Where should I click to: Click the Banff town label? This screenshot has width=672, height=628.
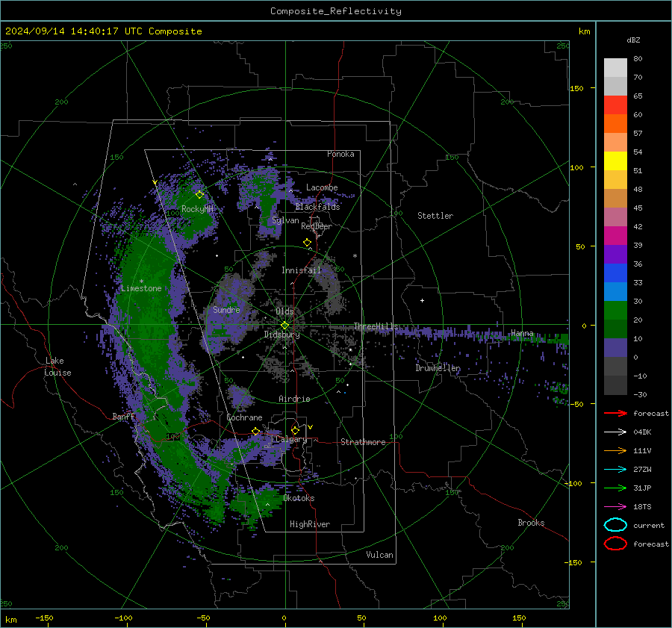point(123,416)
